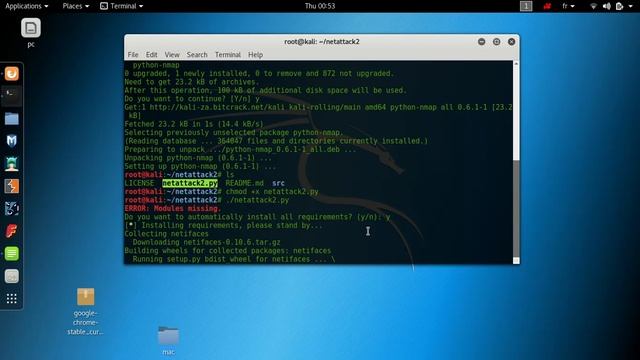Click the Thu 00:53 clock
Screen dimensions: 640x360
[x=320, y=6]
